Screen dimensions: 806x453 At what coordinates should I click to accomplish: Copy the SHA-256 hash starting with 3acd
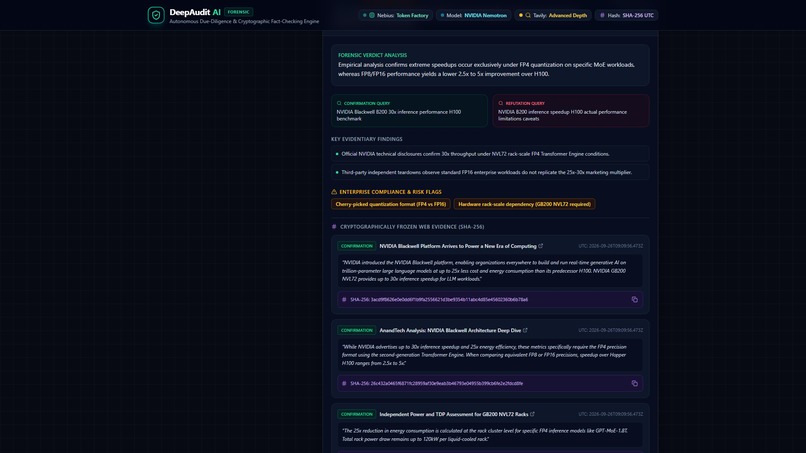coord(635,299)
